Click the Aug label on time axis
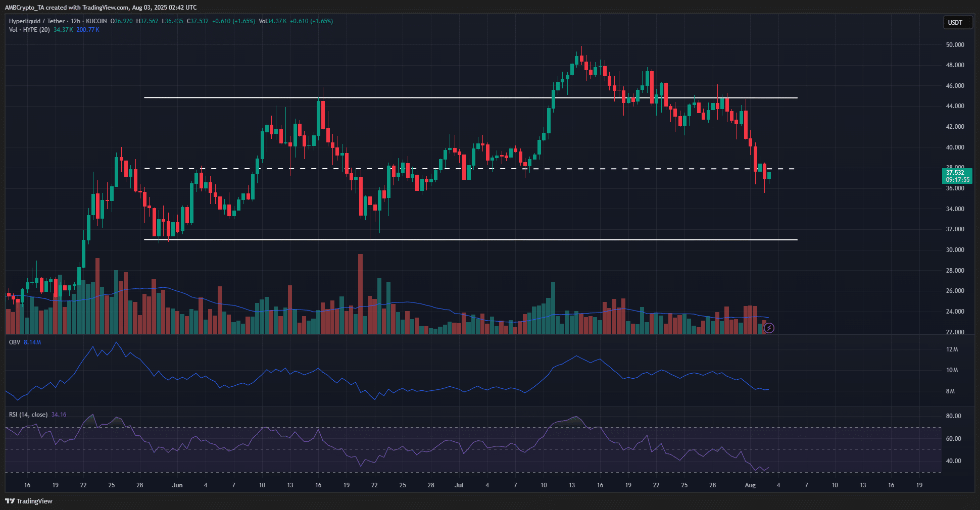Screen dimensions: 980x510 tap(750, 485)
